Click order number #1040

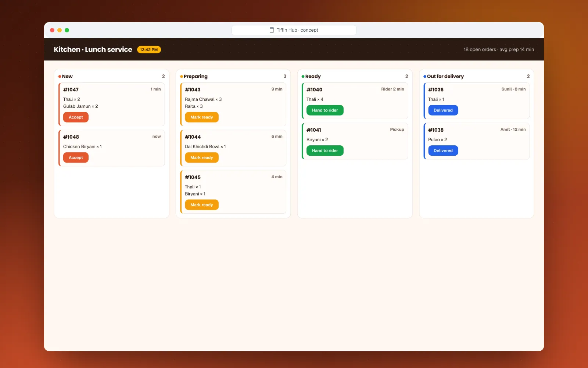click(314, 90)
